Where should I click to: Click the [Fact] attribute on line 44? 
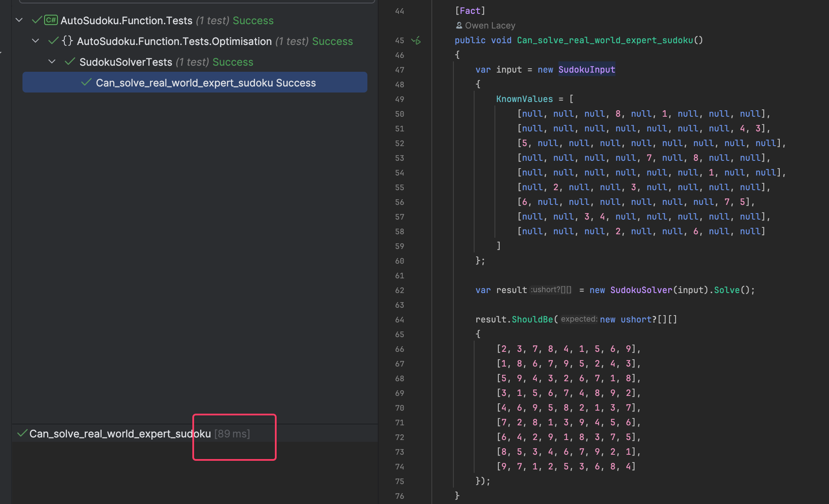(470, 11)
